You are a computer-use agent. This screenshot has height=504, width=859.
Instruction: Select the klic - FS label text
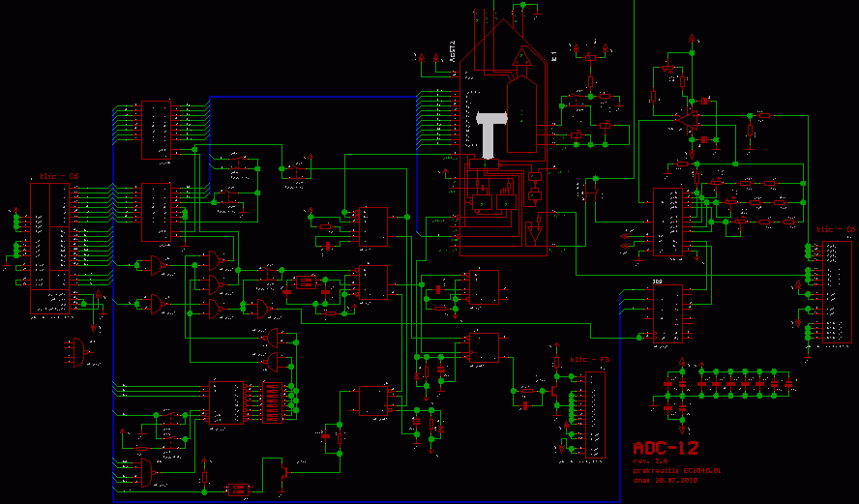589,360
